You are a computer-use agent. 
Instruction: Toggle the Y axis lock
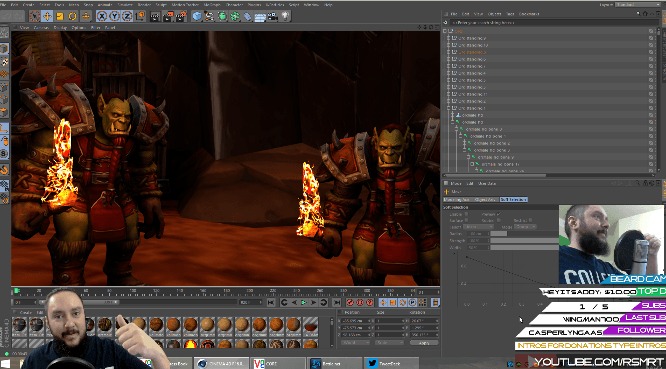click(115, 16)
